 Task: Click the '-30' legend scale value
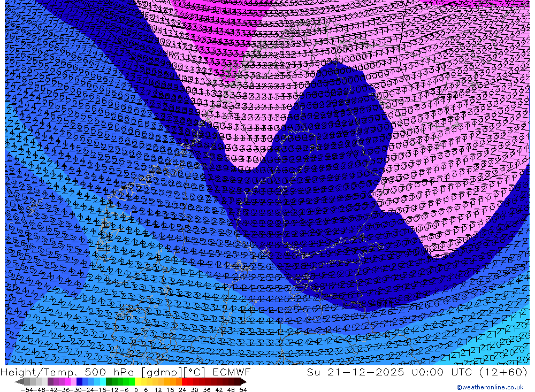coord(76,390)
